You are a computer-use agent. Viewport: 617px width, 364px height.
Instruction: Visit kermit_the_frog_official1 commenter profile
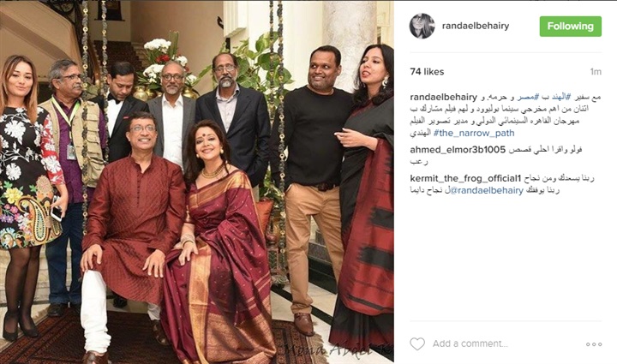pyautogui.click(x=465, y=178)
